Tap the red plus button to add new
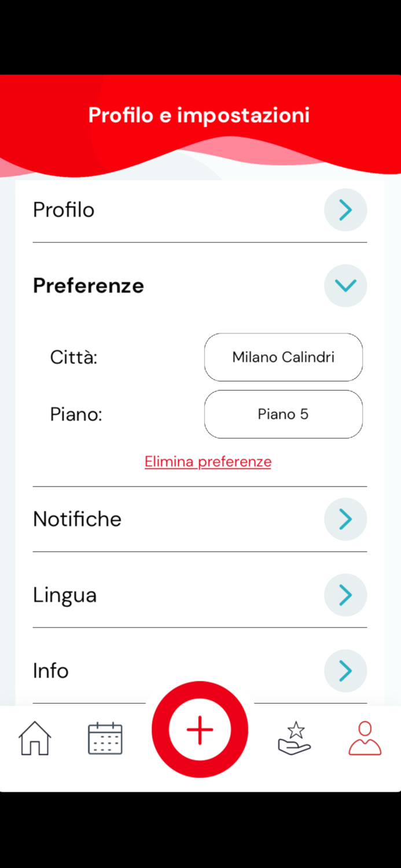The image size is (401, 868). tap(200, 730)
